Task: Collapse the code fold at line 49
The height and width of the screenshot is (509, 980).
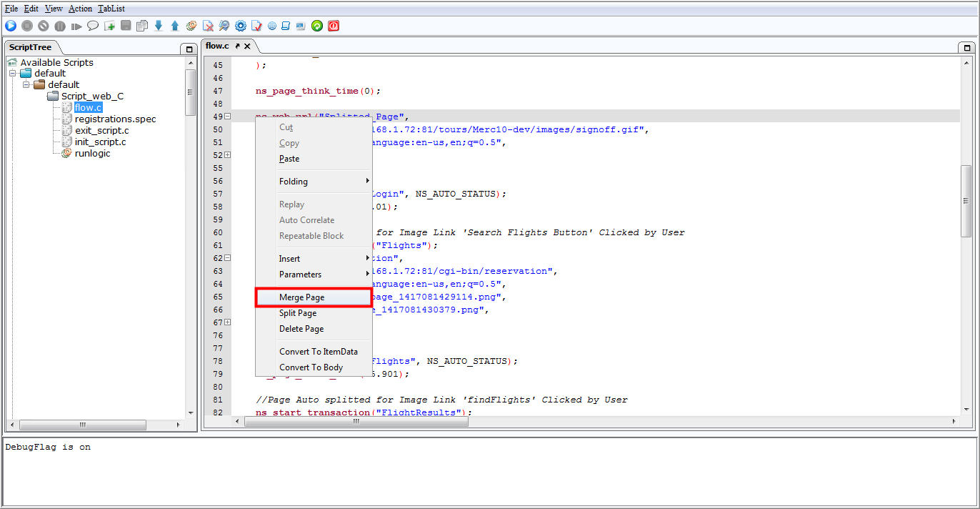Action: coord(227,117)
